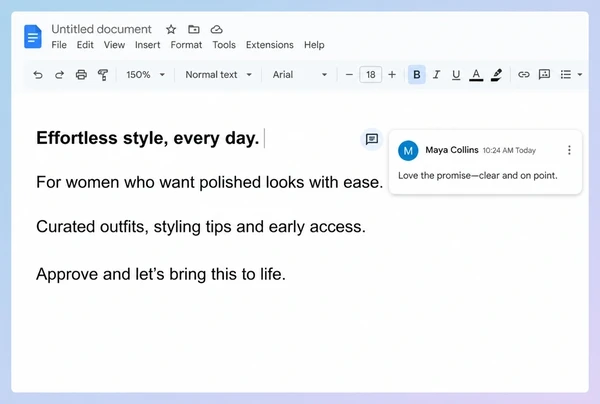Open the File menu

[59, 45]
